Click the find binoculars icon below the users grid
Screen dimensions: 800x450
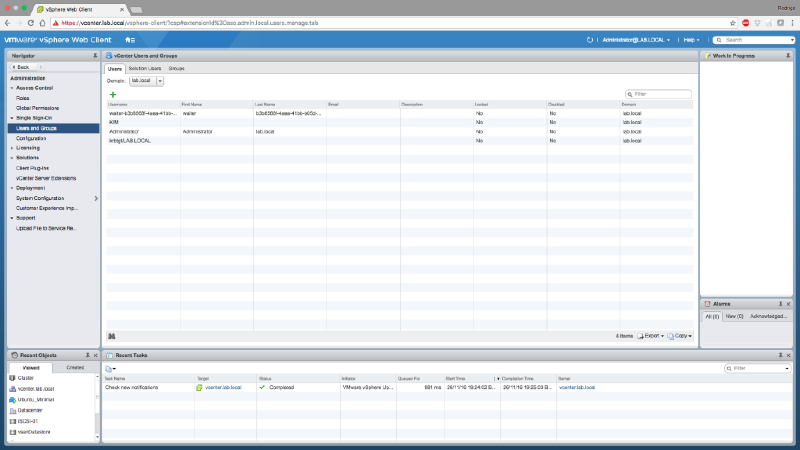112,336
